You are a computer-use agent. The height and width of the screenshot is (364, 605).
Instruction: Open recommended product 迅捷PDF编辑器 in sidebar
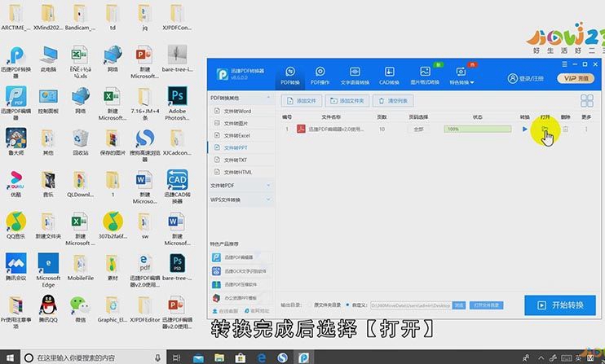point(241,257)
